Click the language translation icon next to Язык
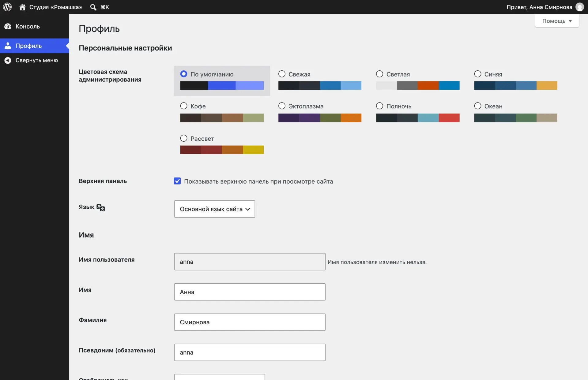This screenshot has height=380, width=588. pos(100,207)
